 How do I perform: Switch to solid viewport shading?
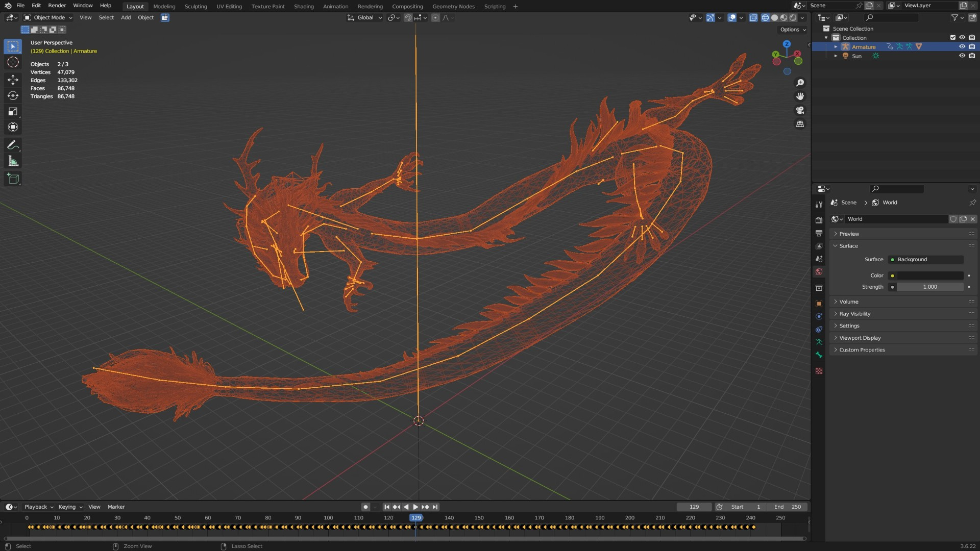[774, 17]
